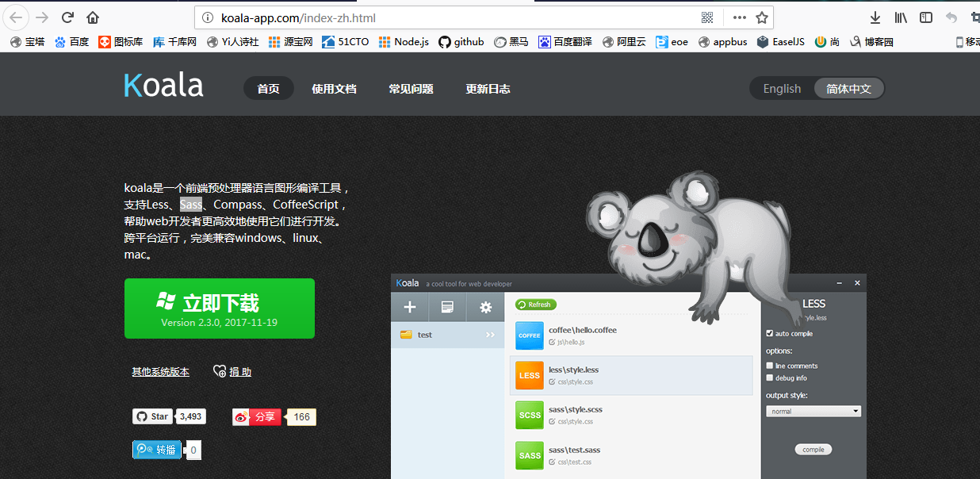Click the edit icon next to css\test.css
The height and width of the screenshot is (479, 980).
point(552,462)
